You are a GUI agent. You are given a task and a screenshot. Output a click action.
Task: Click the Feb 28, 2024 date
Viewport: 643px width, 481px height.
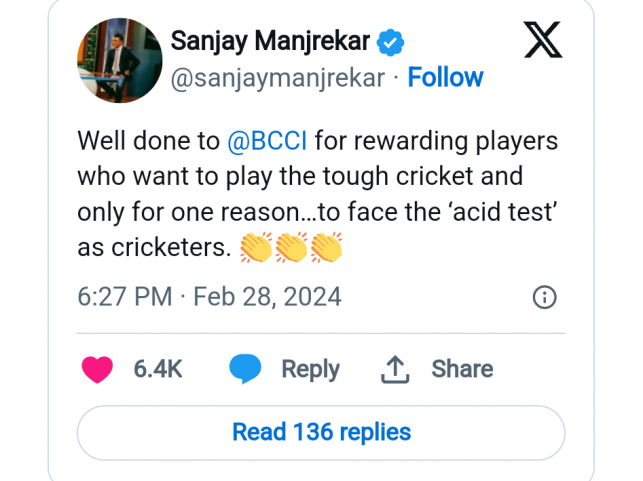267,297
